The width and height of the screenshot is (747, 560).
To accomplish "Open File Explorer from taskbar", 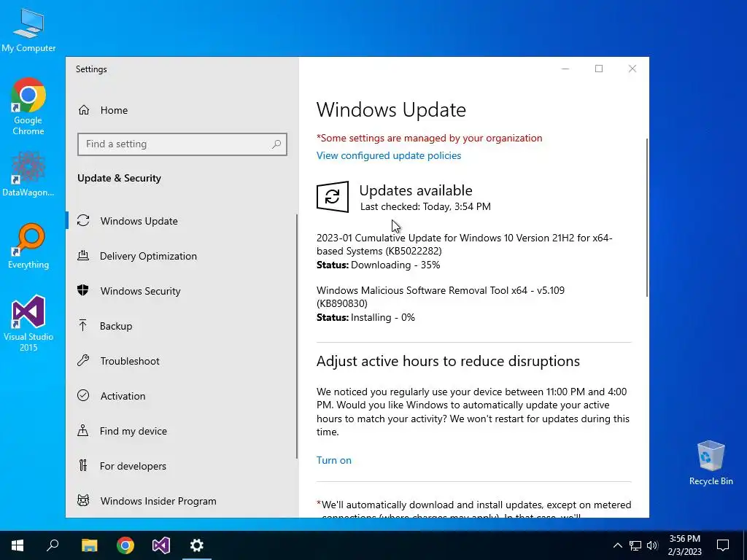I will pos(89,545).
